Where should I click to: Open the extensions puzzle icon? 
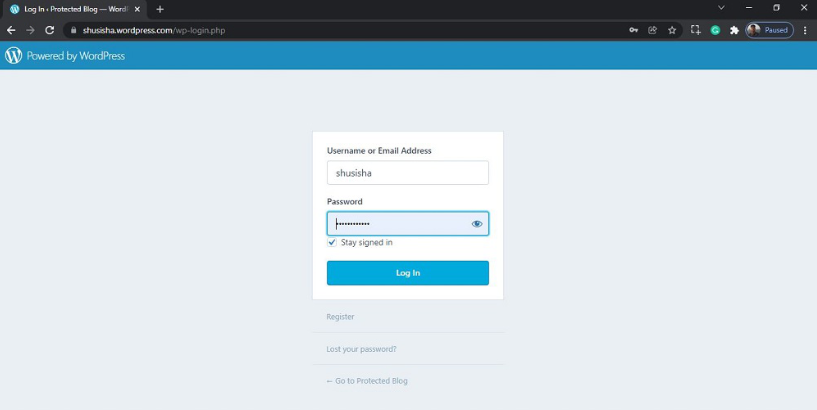(735, 30)
